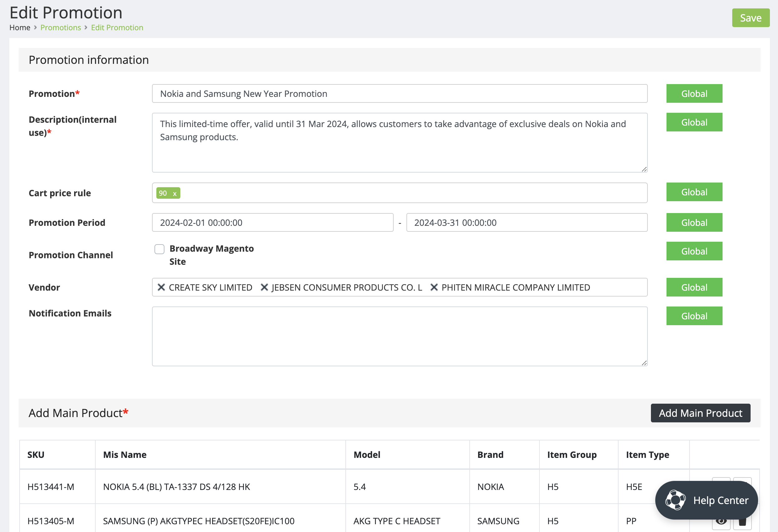Click Global beside the Description field
This screenshot has height=532, width=778.
[x=694, y=122]
